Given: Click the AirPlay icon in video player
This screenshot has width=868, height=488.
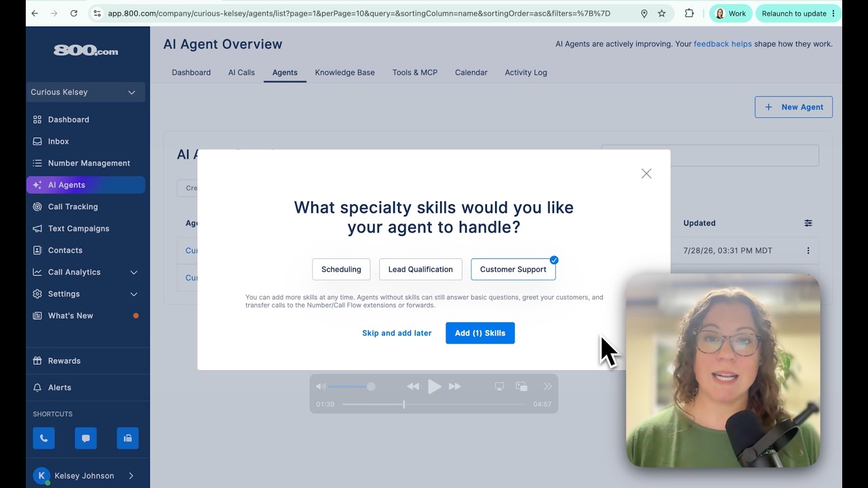Looking at the screenshot, I should tap(499, 386).
